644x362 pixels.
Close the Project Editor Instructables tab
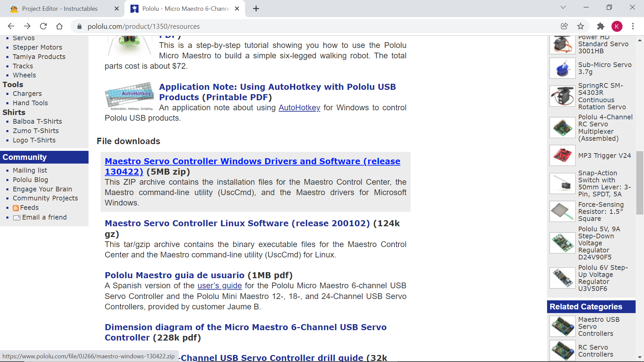point(117,9)
